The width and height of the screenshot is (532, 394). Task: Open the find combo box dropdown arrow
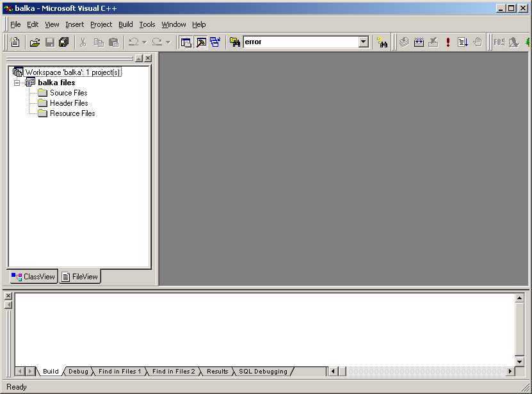364,42
